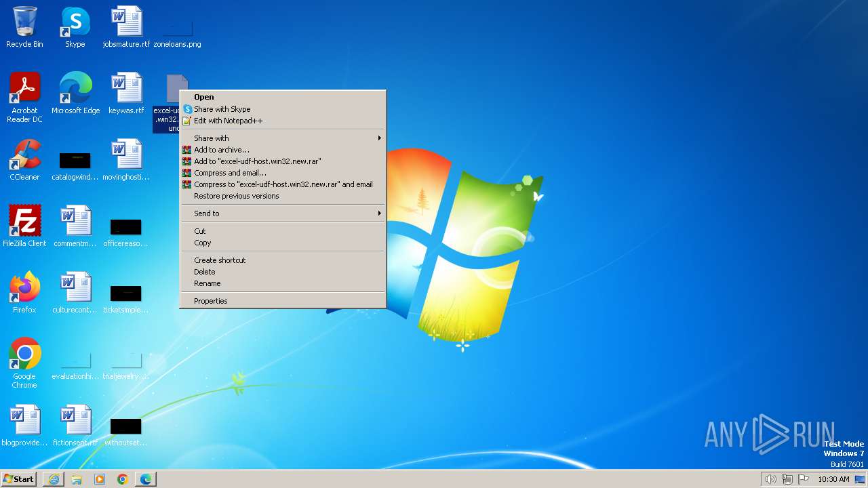Select movinghosti document icon

pos(126,160)
